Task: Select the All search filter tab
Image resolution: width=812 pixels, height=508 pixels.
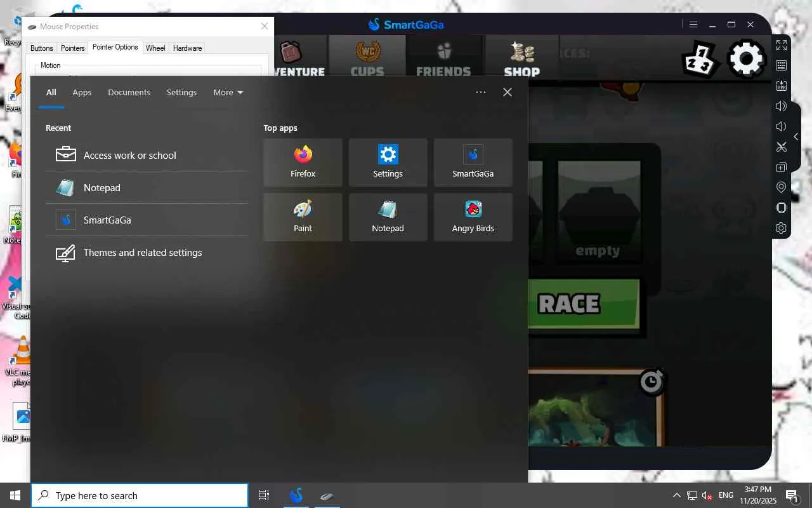Action: point(51,92)
